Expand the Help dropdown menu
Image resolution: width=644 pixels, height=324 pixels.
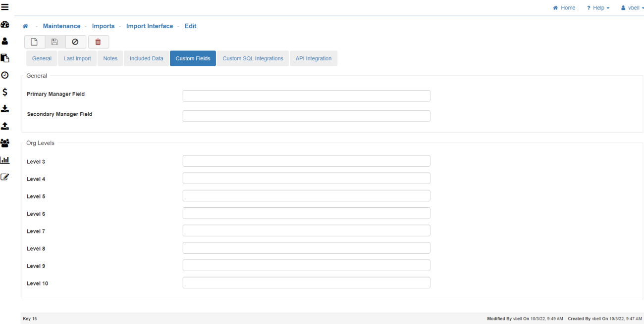click(x=598, y=8)
